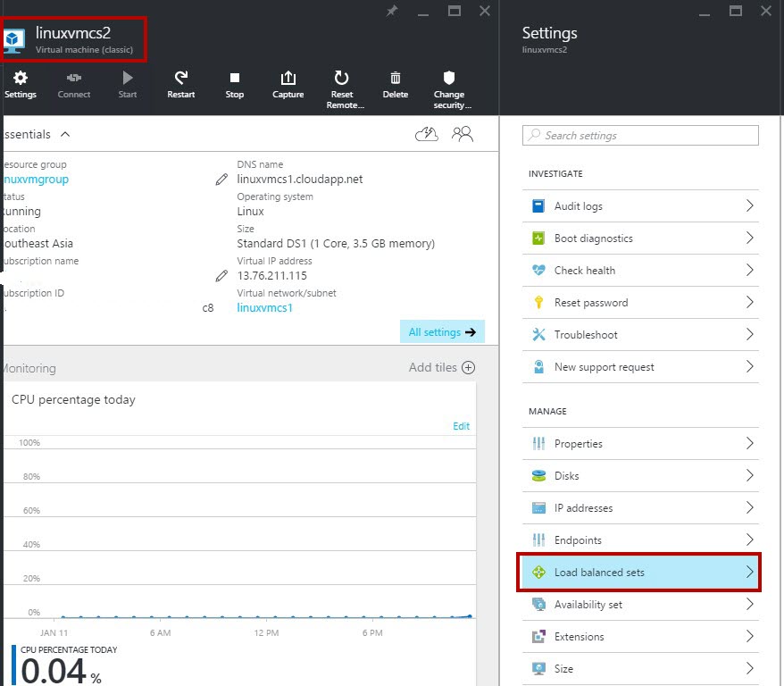Click the IP addresses icon
This screenshot has height=686, width=784.
538,508
